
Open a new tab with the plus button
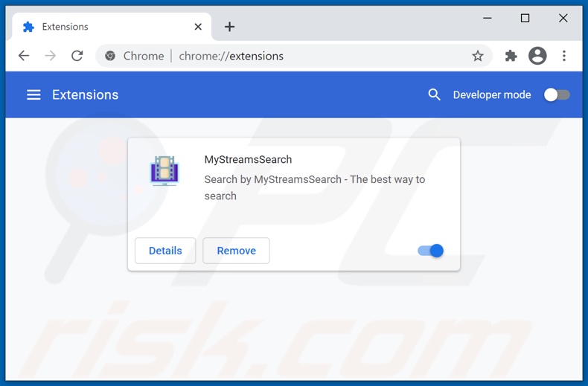tap(229, 27)
